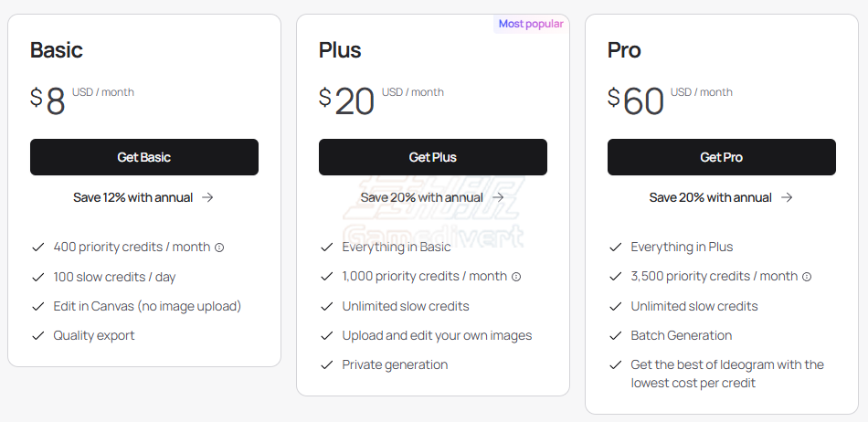Open Pro plan Save 20% with annual link
Screen dimensions: 868x422
(721, 197)
